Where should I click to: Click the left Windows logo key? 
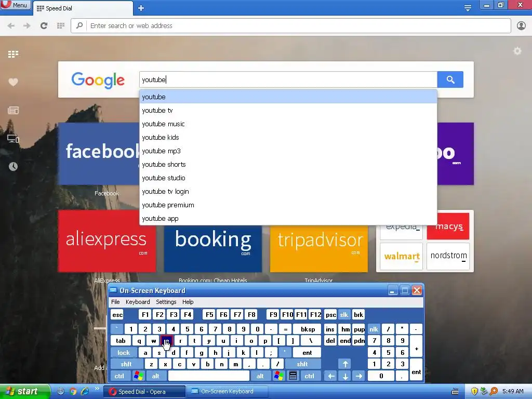tap(138, 376)
